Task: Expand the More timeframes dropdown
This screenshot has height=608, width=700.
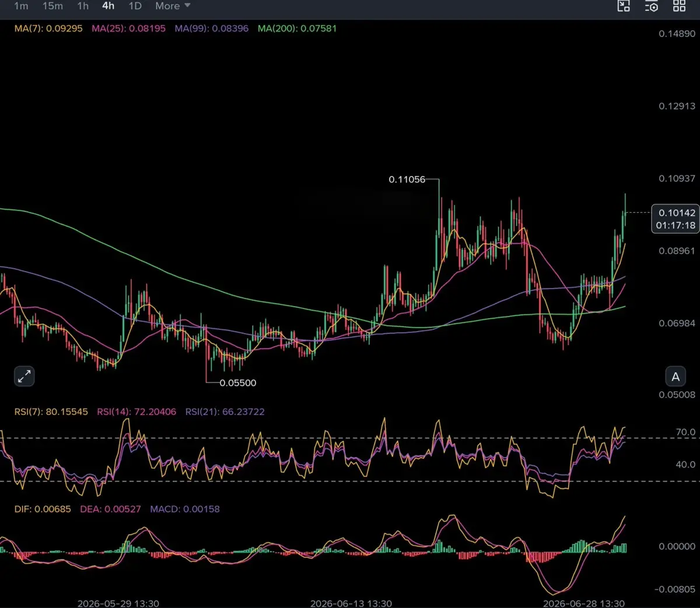Action: click(x=173, y=6)
